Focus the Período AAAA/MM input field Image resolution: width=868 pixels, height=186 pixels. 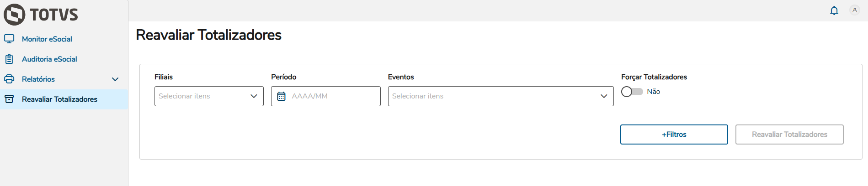click(x=334, y=96)
